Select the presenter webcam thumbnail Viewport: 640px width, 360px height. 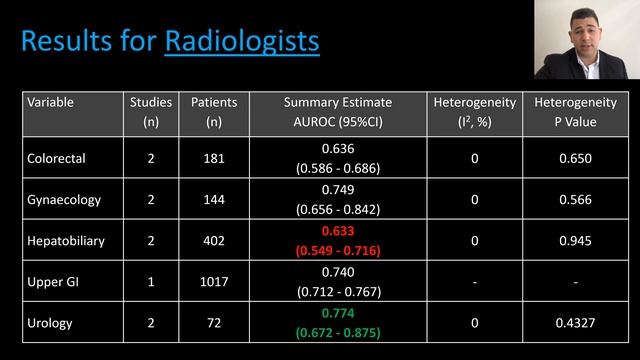coord(587,40)
